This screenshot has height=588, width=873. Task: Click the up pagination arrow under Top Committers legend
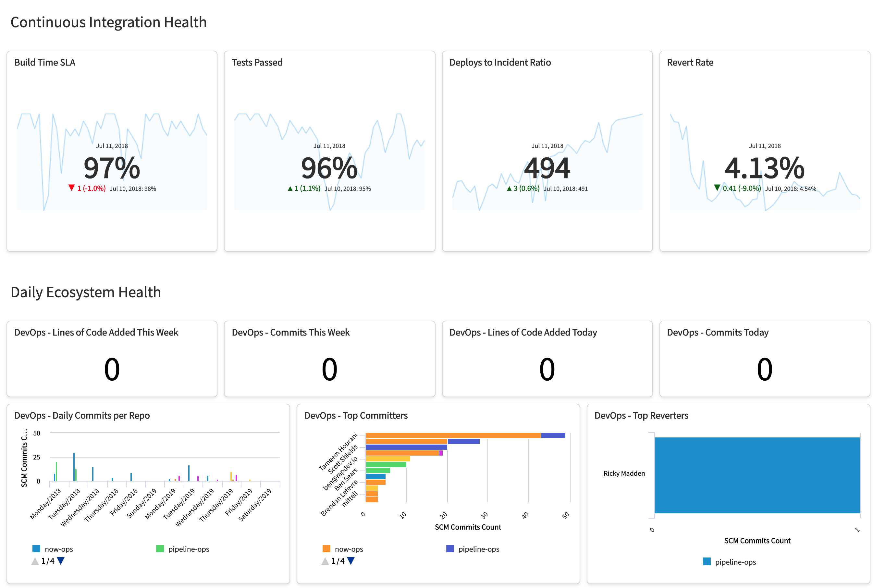325,561
